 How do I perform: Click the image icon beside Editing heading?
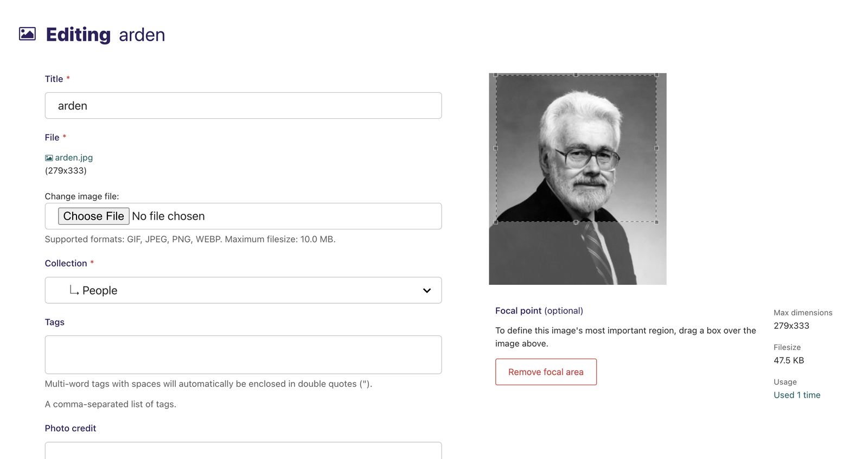pyautogui.click(x=27, y=34)
